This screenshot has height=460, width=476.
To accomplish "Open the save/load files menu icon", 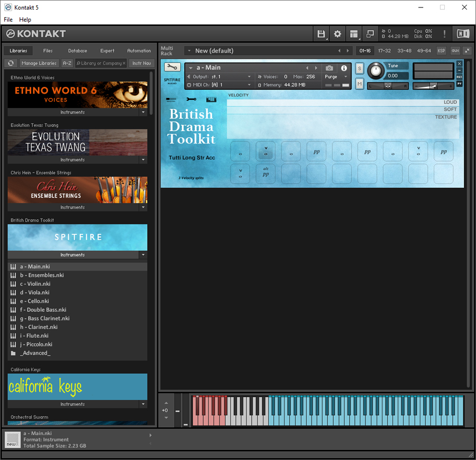I will [x=321, y=34].
